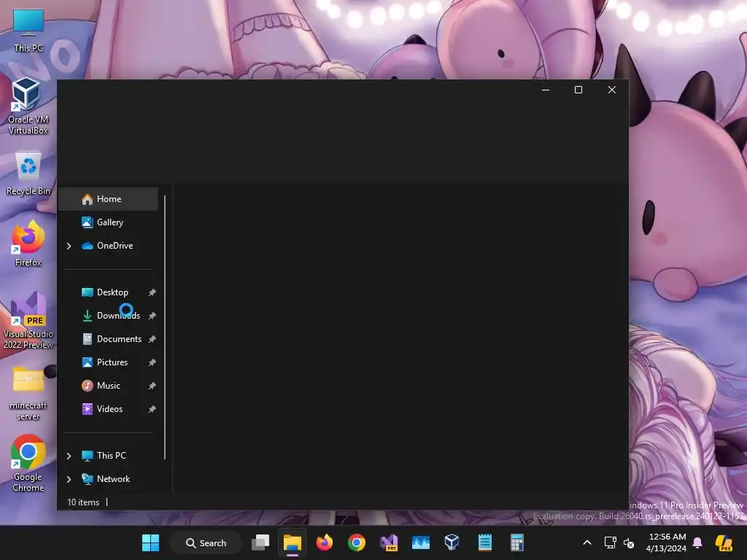
Task: Open the Downloads quick access entry
Action: point(108,316)
